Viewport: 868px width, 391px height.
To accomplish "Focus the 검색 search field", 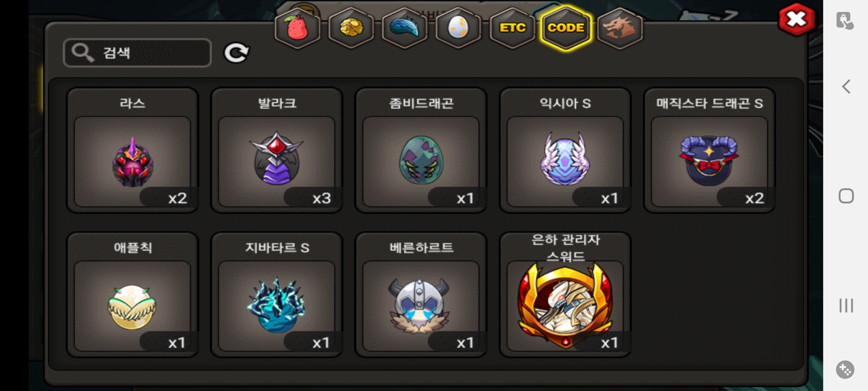I will coord(137,53).
